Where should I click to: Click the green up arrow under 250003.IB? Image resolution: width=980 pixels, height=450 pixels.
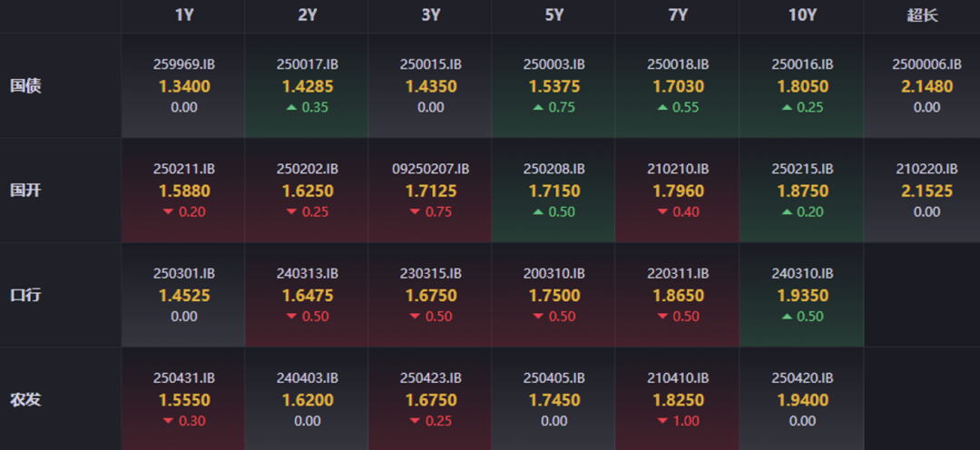538,108
